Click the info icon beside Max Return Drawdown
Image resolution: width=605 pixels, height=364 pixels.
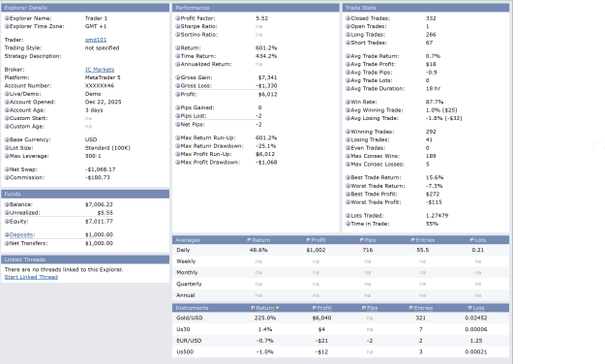tap(178, 146)
